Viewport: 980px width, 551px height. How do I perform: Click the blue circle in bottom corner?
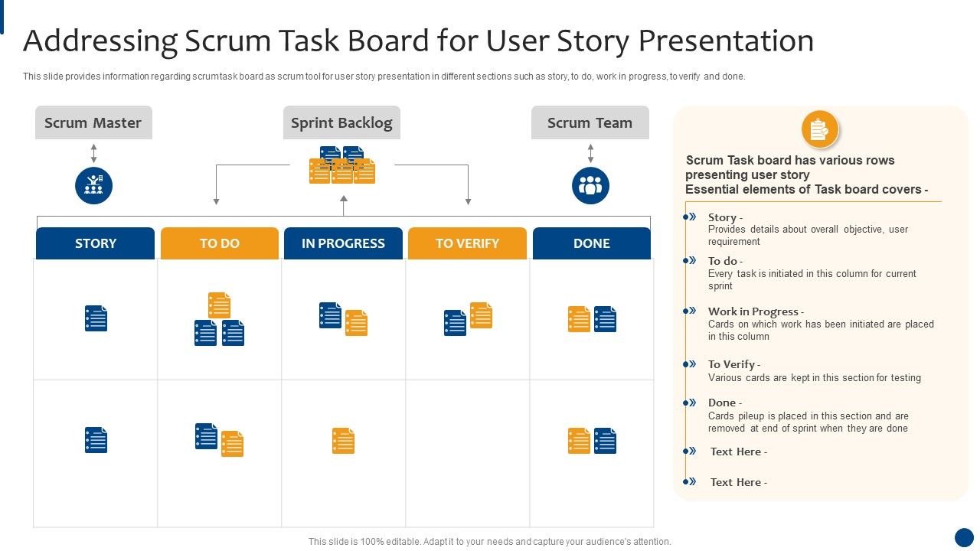tap(964, 537)
